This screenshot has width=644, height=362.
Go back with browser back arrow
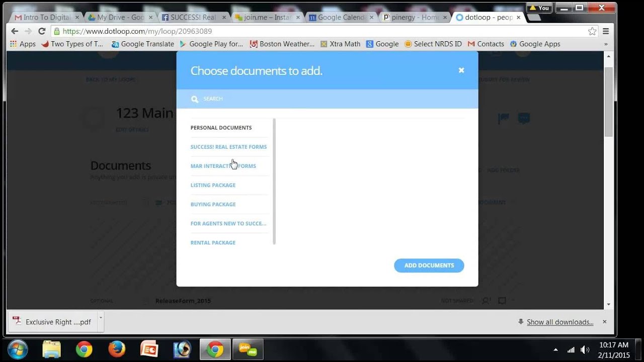click(x=15, y=31)
